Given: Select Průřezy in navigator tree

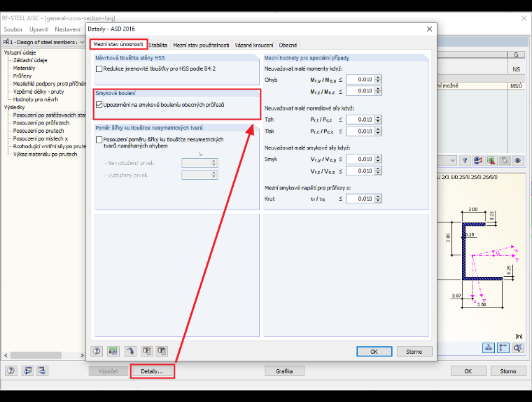Looking at the screenshot, I should coord(22,76).
